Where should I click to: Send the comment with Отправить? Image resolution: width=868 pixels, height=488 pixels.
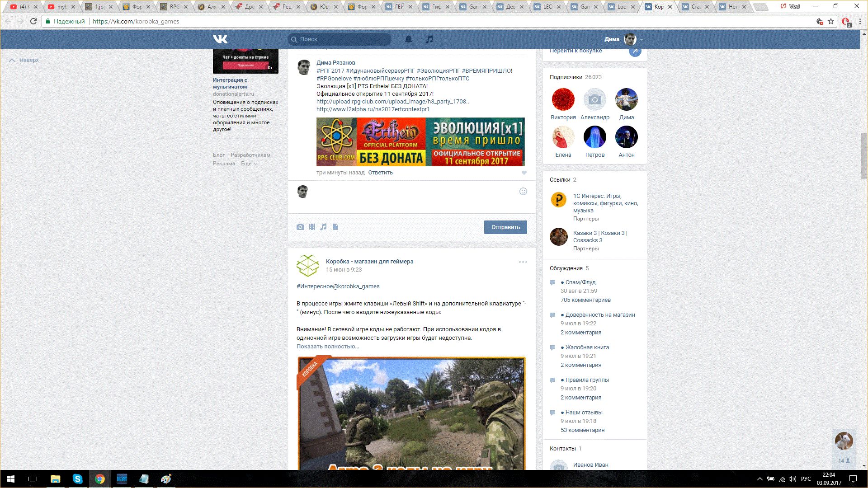[x=505, y=227]
